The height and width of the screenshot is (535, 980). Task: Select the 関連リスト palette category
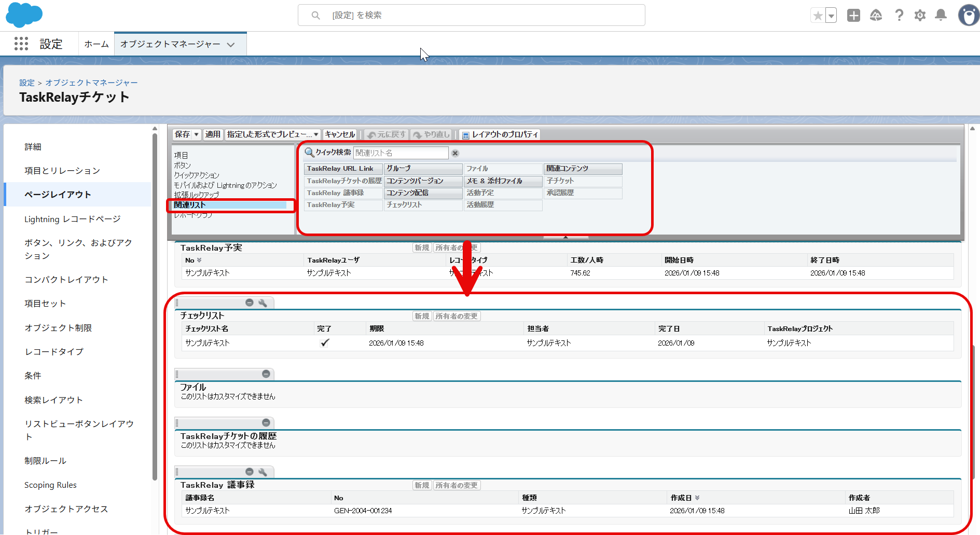pos(230,205)
